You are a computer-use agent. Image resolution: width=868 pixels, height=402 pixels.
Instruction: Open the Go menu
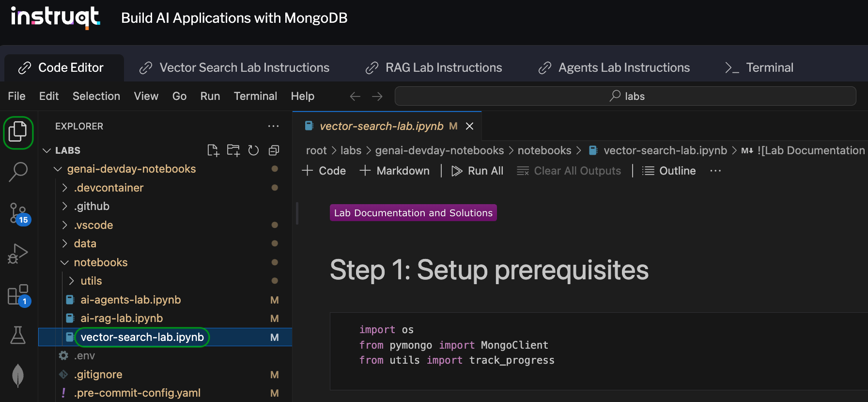point(179,96)
